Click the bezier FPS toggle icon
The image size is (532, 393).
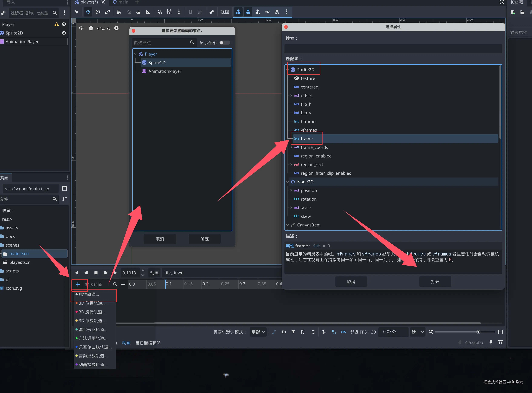coord(343,332)
